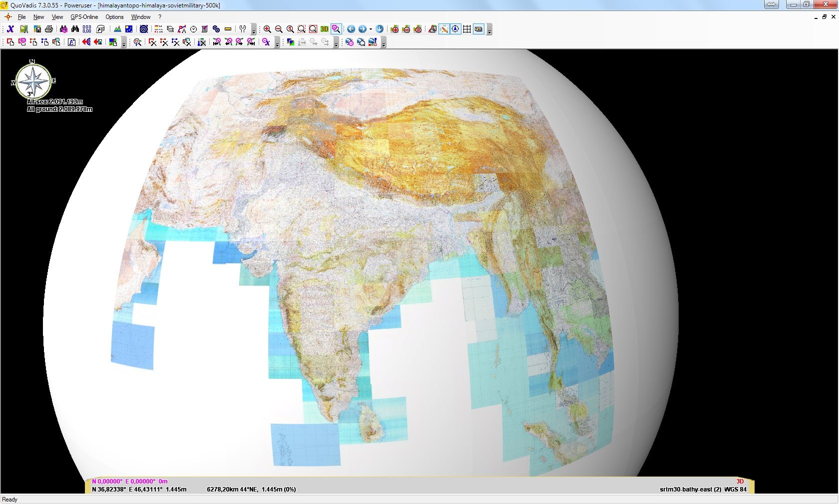Click the italic E document icon
839x504 pixels.
coord(71,42)
